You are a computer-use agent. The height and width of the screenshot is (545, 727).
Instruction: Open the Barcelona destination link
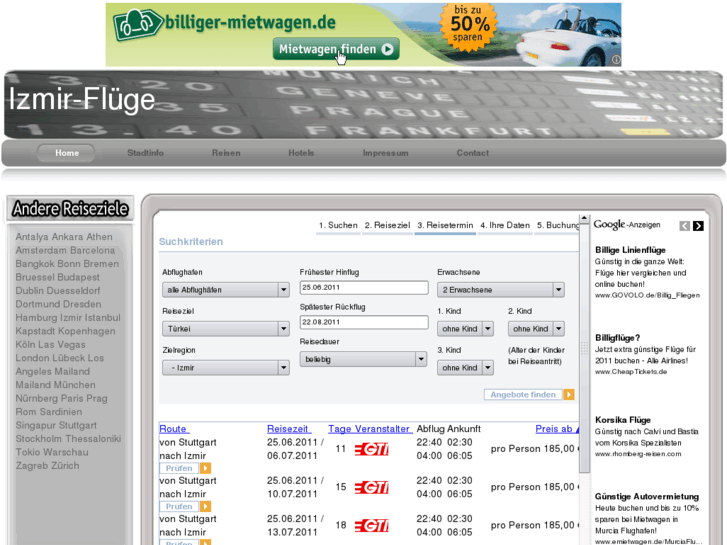click(x=92, y=250)
